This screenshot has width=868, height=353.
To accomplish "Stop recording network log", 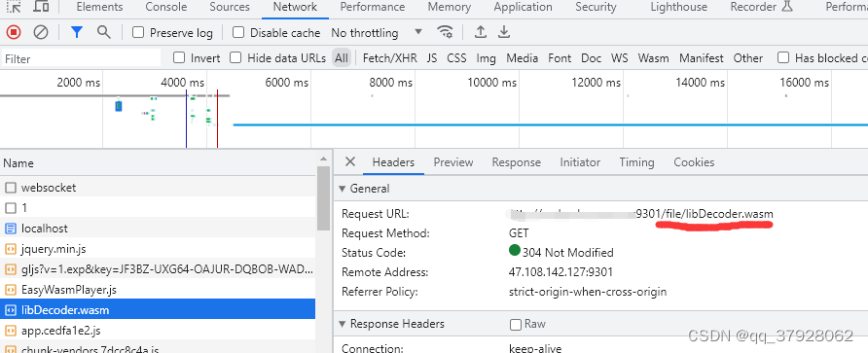I will point(14,33).
